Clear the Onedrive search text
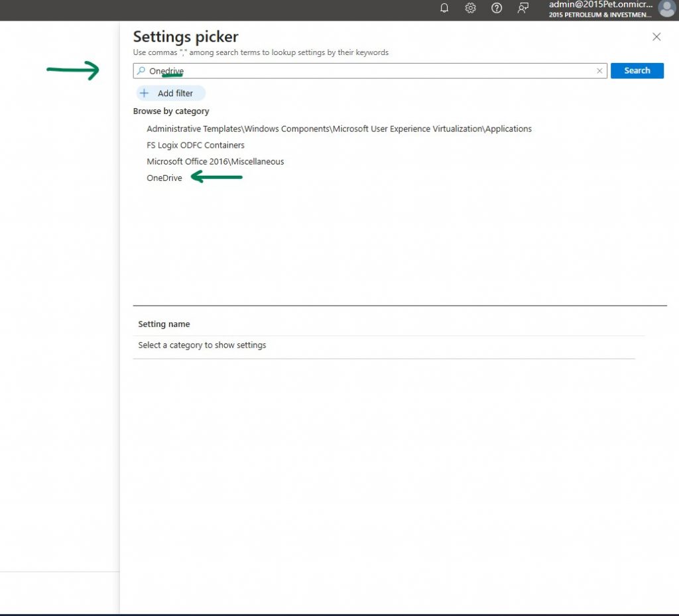This screenshot has width=679, height=616. [x=599, y=71]
